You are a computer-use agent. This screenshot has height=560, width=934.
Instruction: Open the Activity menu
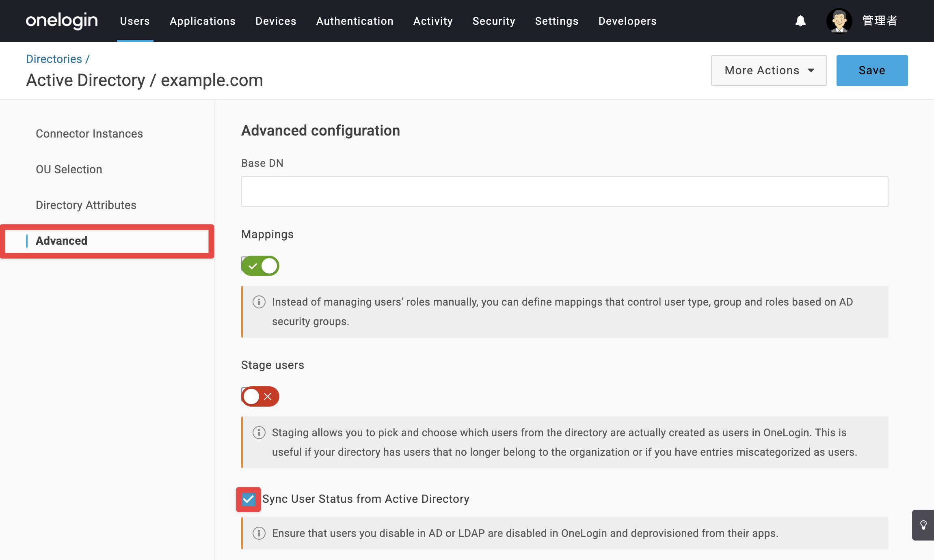click(x=433, y=21)
